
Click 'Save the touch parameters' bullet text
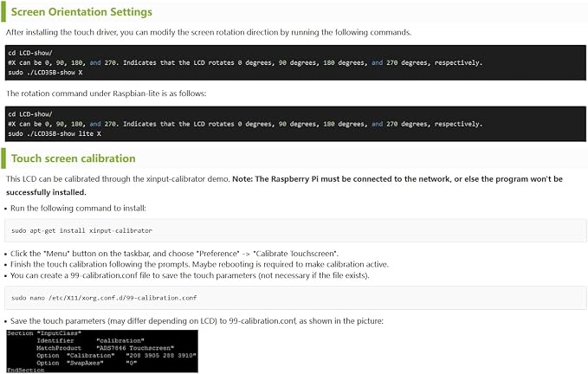pyautogui.click(x=197, y=321)
